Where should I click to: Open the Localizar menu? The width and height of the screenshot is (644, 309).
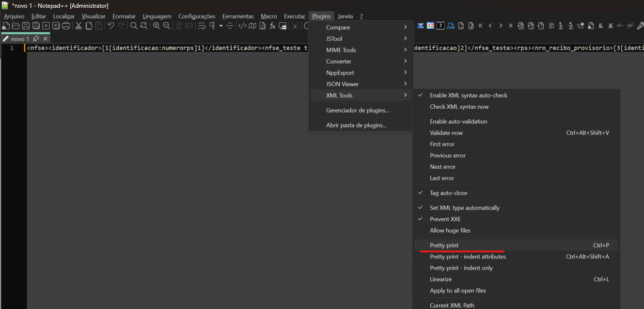[64, 16]
